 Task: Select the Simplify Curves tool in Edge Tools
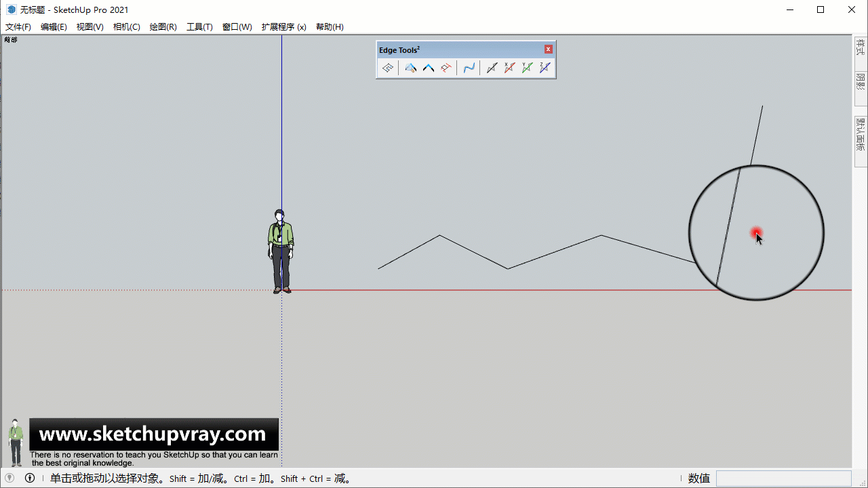point(388,68)
